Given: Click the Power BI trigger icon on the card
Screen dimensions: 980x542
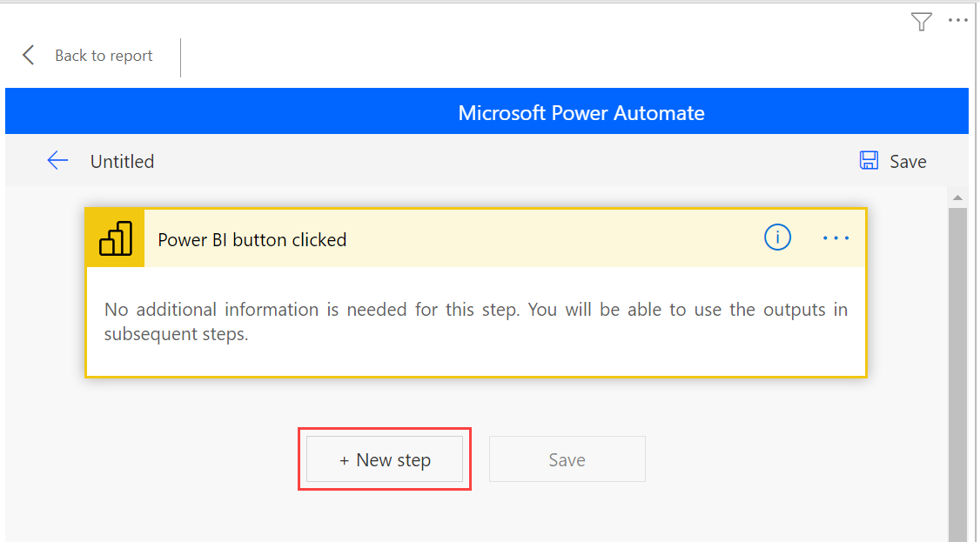Looking at the screenshot, I should point(114,237).
